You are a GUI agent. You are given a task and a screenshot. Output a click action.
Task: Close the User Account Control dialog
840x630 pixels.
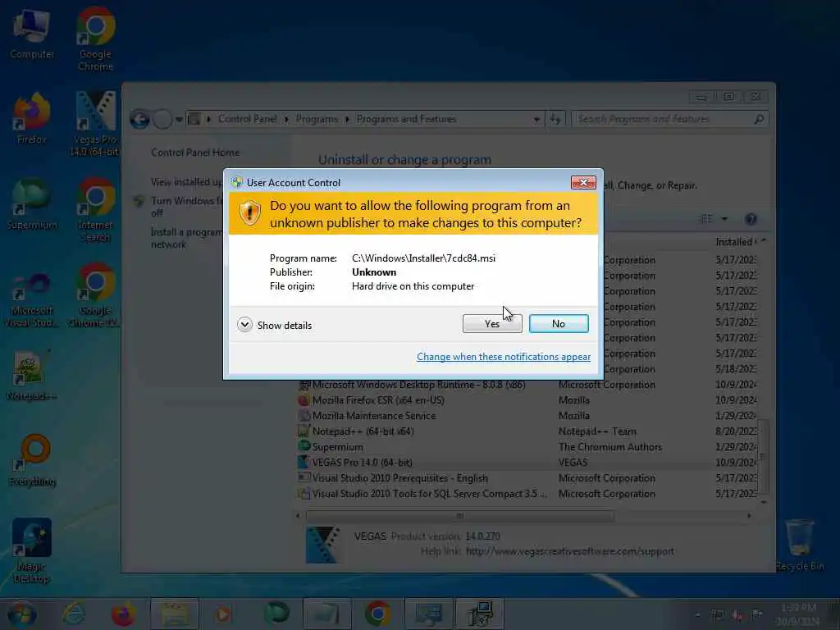(583, 183)
